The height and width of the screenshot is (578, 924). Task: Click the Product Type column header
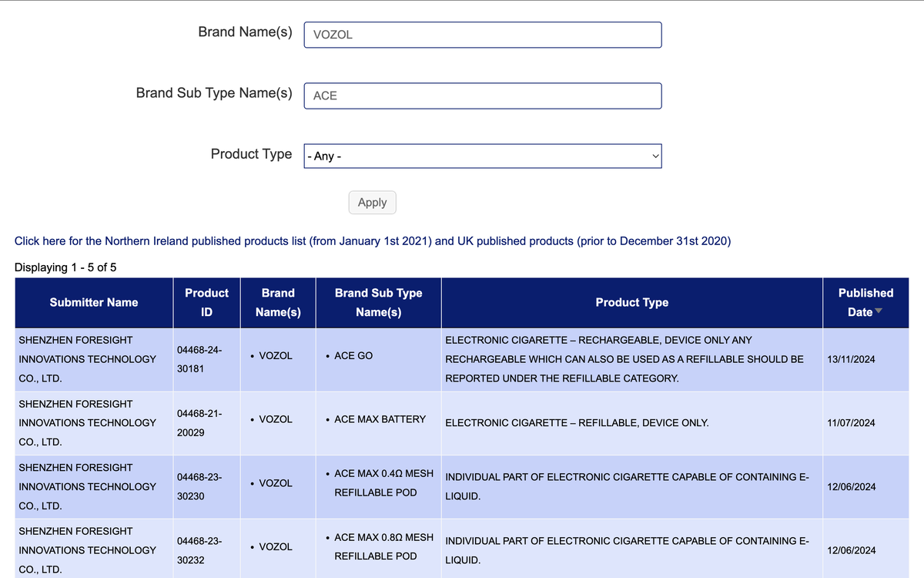click(632, 302)
